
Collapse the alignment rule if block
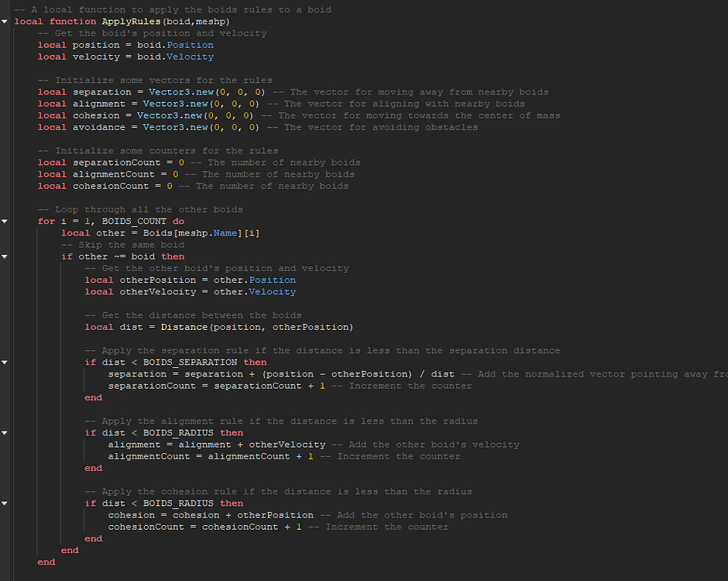[x=5, y=432]
